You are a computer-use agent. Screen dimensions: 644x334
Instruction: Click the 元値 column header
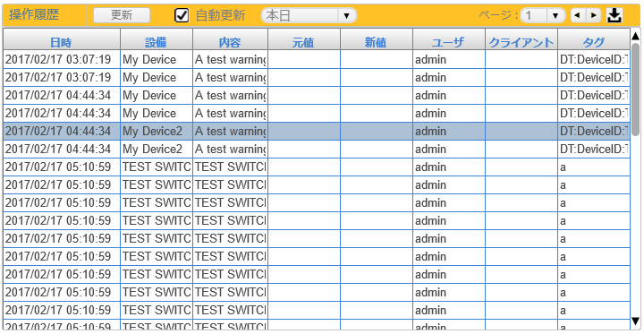[x=303, y=40]
